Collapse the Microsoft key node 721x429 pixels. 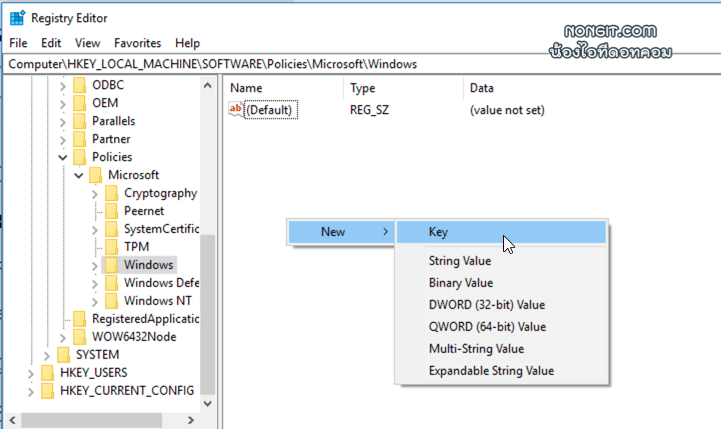pyautogui.click(x=79, y=175)
